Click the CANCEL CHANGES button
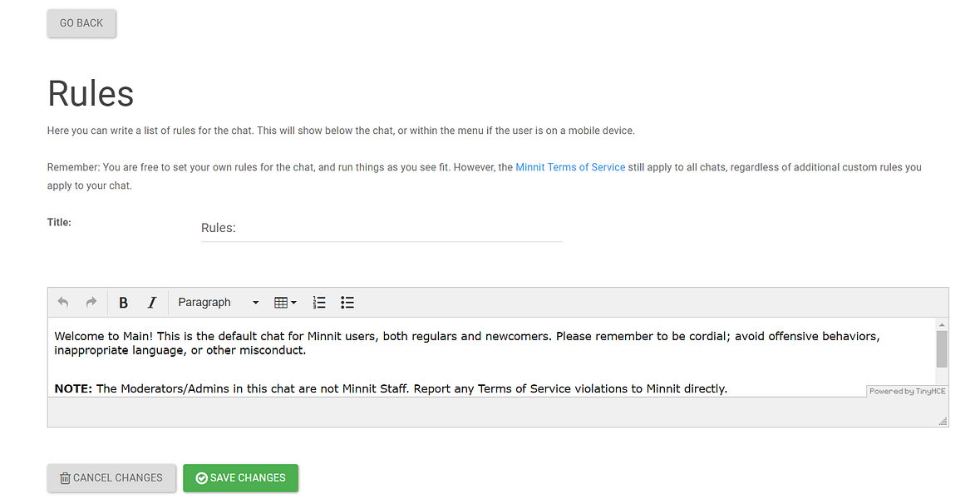This screenshot has height=499, width=980. click(111, 477)
